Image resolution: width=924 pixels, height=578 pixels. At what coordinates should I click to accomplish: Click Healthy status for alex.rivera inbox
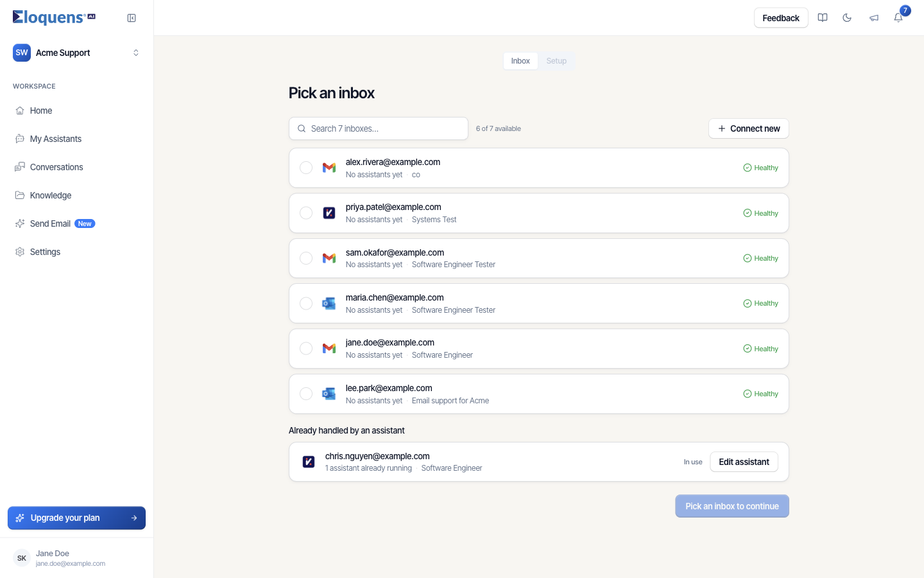click(x=760, y=168)
